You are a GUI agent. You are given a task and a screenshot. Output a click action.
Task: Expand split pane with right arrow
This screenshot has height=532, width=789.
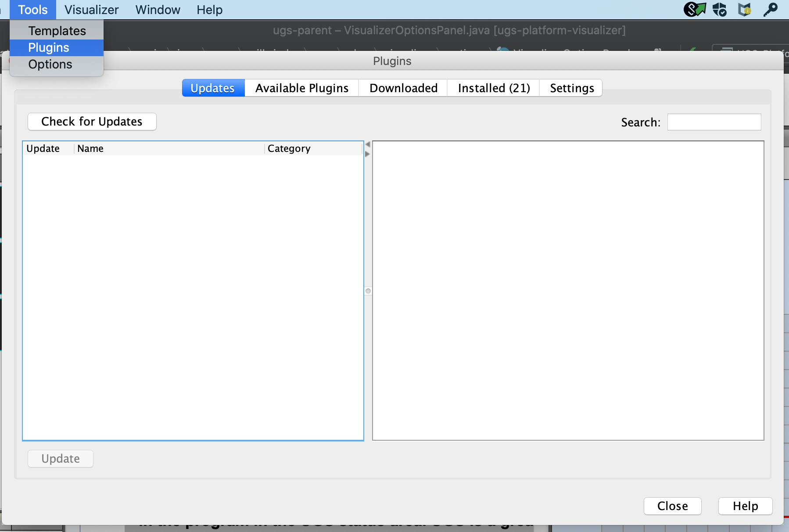tap(368, 154)
